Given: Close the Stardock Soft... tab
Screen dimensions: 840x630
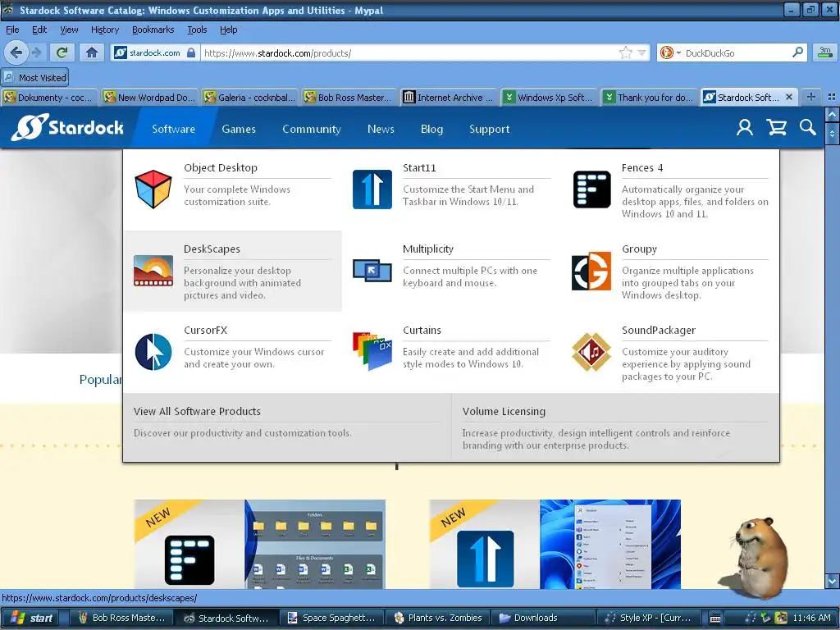Looking at the screenshot, I should click(789, 97).
